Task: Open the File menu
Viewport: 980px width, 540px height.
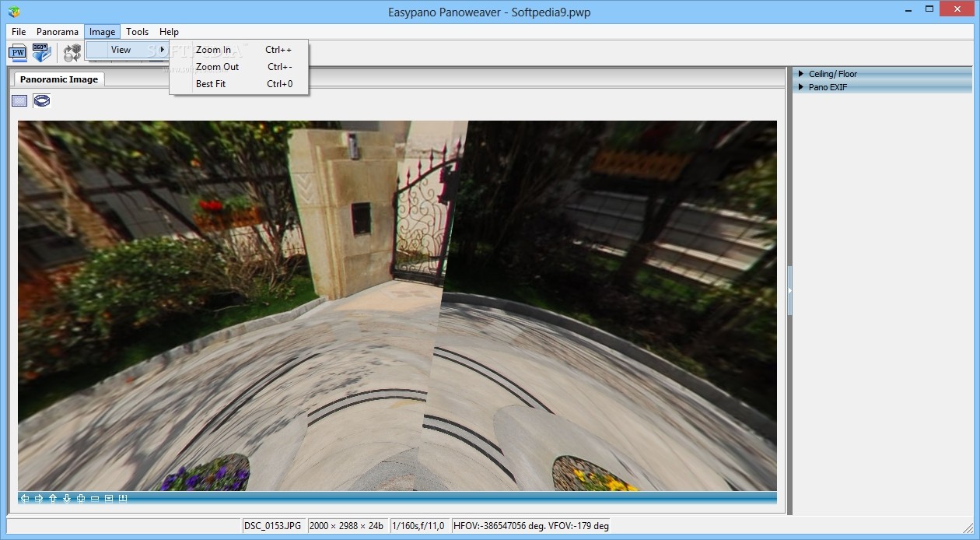Action: click(19, 32)
